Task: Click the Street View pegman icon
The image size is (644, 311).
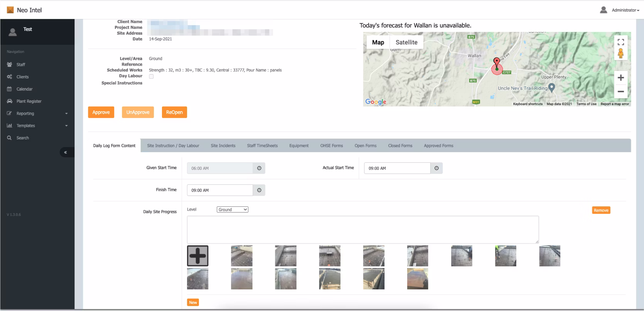Action: 620,54
